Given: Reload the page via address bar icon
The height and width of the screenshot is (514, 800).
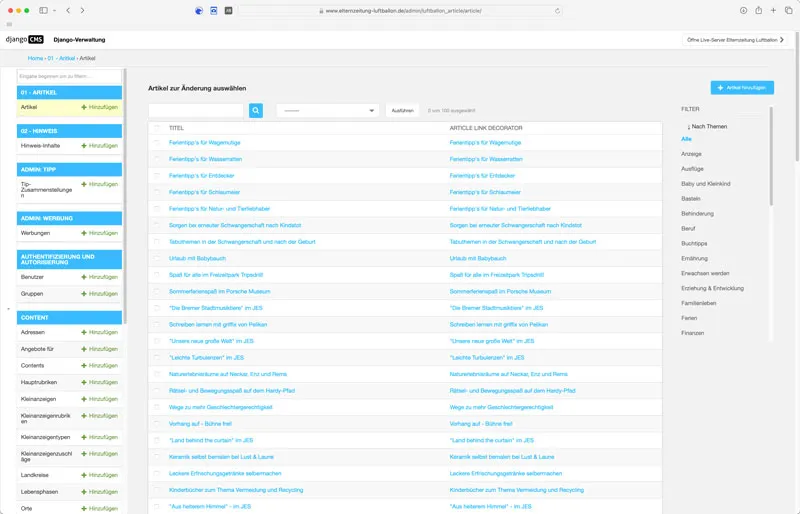Looking at the screenshot, I should click(557, 11).
